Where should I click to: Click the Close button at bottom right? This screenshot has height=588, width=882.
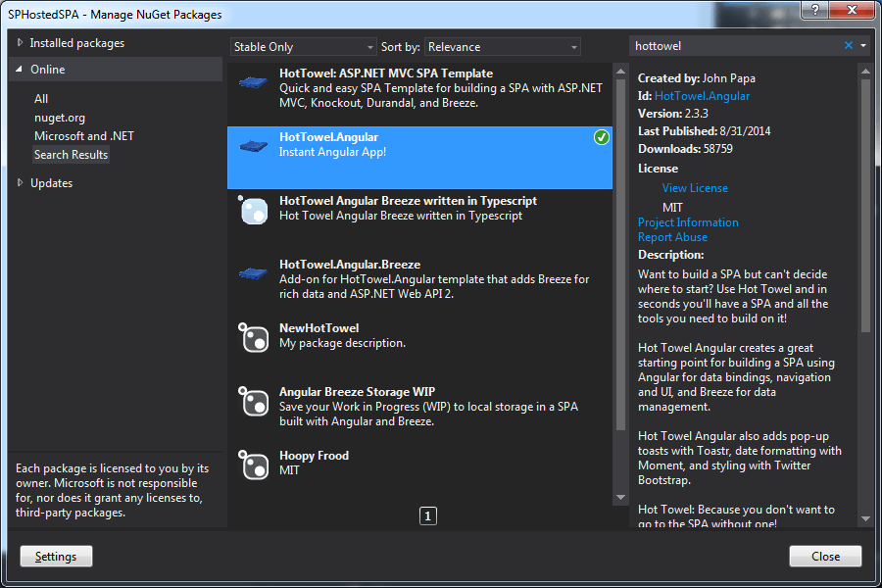(825, 557)
